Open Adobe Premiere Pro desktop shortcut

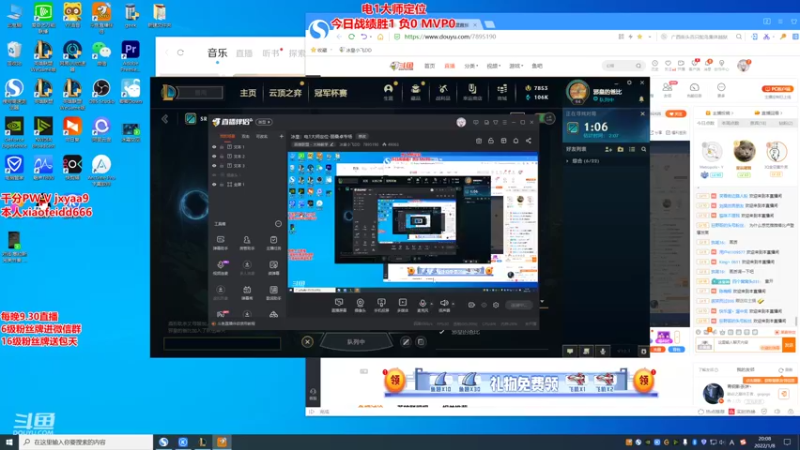pyautogui.click(x=131, y=55)
